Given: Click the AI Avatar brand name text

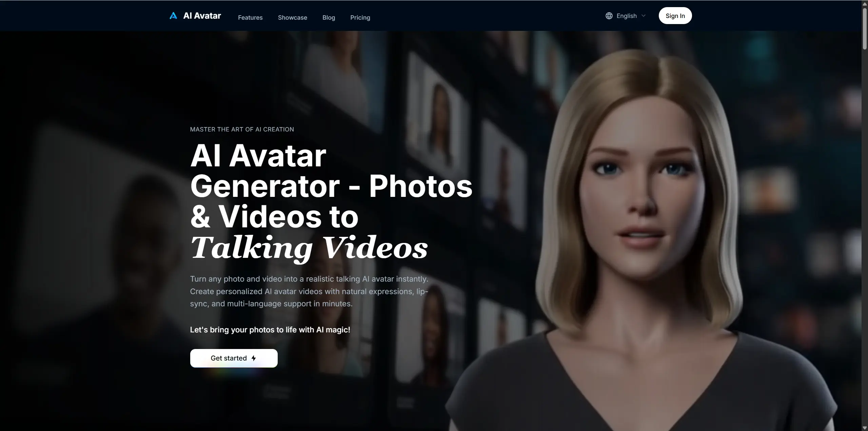Looking at the screenshot, I should click(202, 15).
